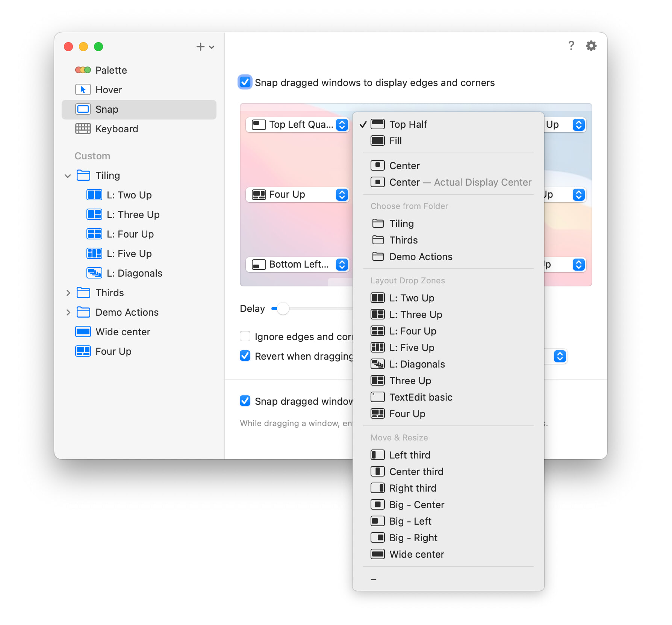Expand the Thirds folder in sidebar

(x=68, y=293)
